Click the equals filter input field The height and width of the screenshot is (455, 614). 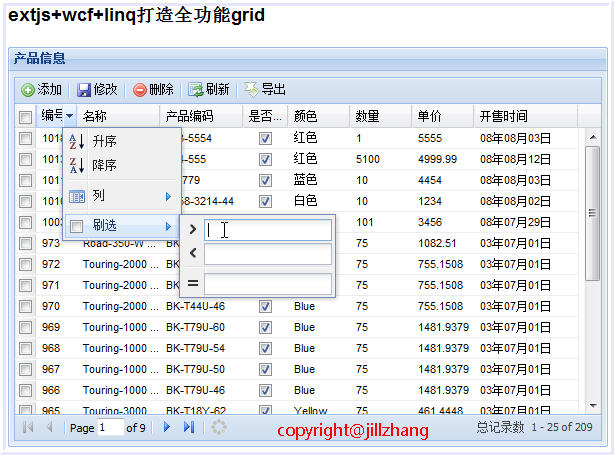click(x=267, y=284)
